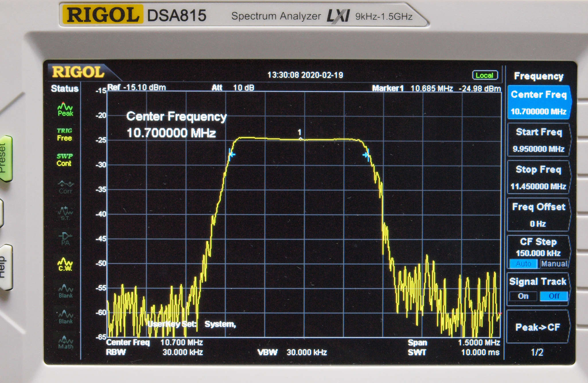
Task: Click the Corr correction status icon
Action: [65, 187]
